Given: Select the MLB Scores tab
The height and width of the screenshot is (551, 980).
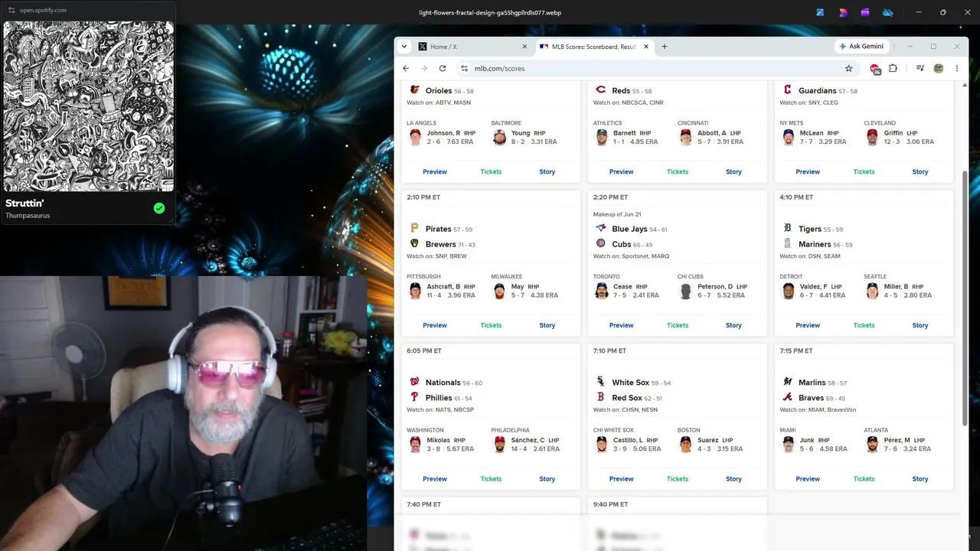Looking at the screenshot, I should [x=594, y=47].
